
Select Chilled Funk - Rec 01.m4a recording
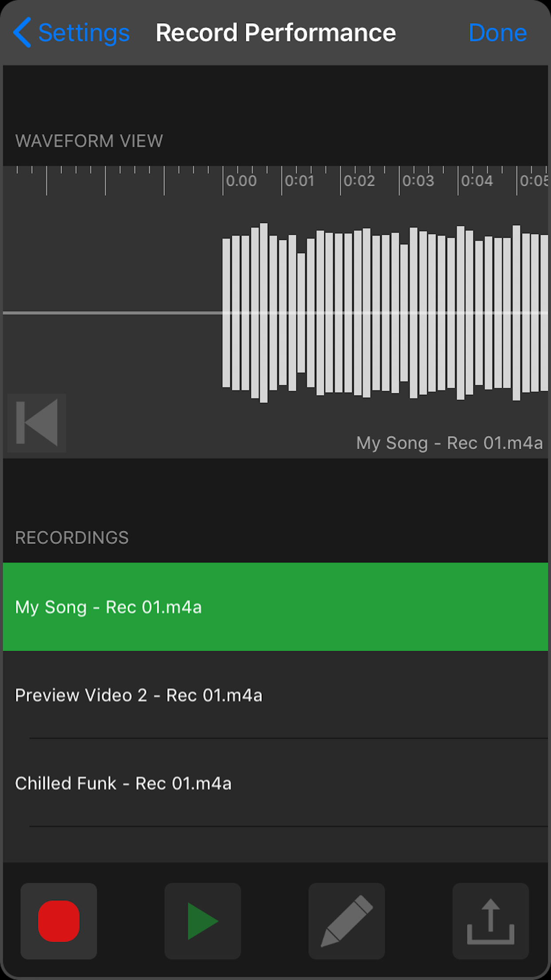pyautogui.click(x=275, y=783)
